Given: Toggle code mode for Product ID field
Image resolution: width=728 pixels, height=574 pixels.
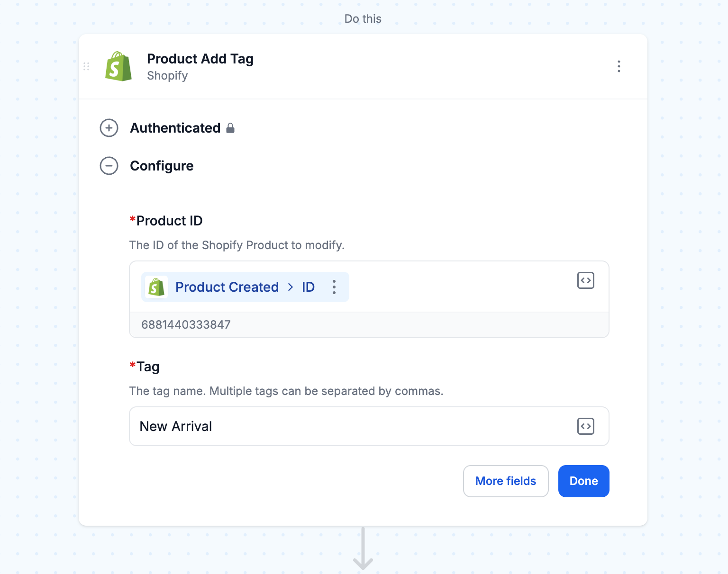Looking at the screenshot, I should [586, 280].
